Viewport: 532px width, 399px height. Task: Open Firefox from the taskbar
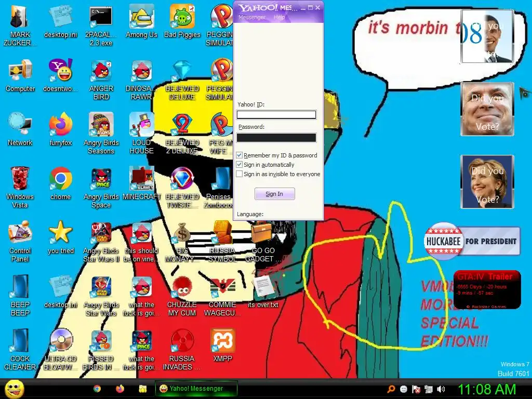coord(120,389)
